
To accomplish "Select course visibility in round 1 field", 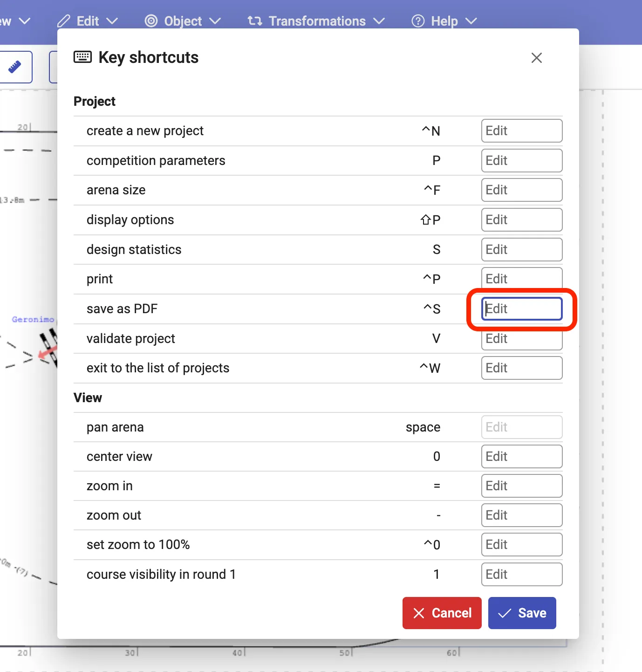I will tap(521, 575).
